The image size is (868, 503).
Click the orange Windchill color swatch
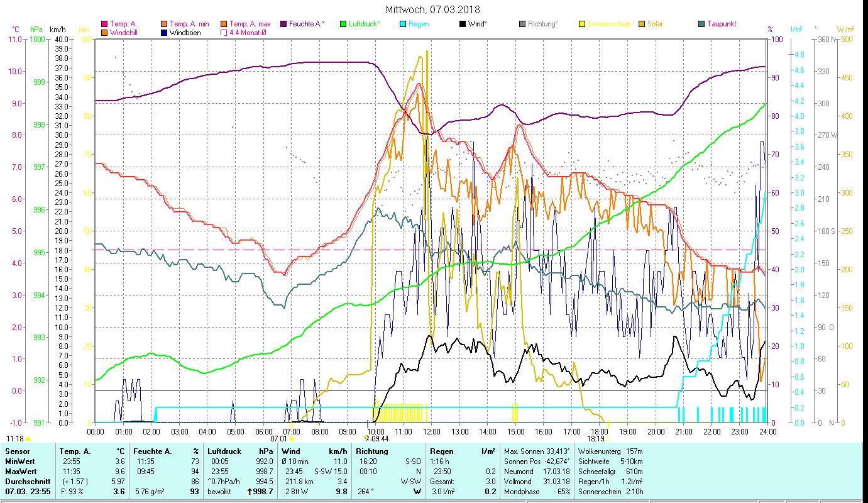pyautogui.click(x=104, y=32)
